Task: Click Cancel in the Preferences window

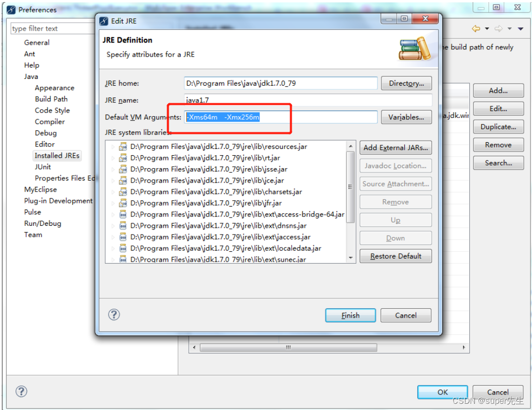Action: tap(498, 392)
